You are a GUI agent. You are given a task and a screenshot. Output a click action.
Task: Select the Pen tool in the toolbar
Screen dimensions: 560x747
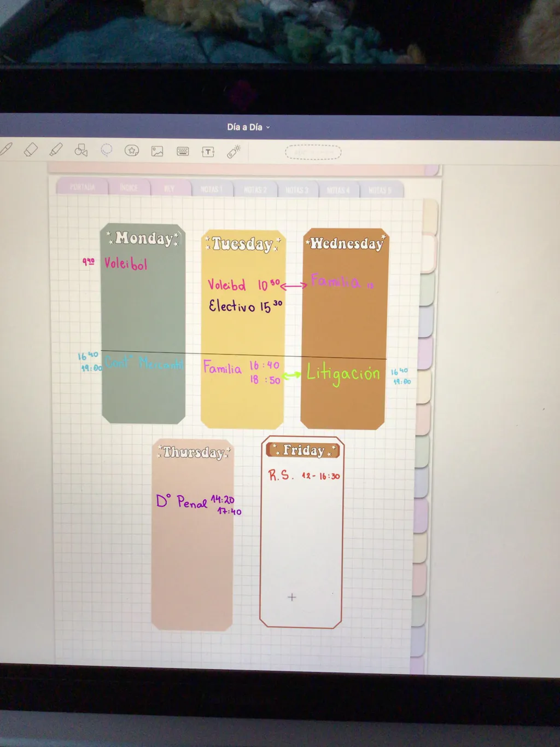click(5, 149)
